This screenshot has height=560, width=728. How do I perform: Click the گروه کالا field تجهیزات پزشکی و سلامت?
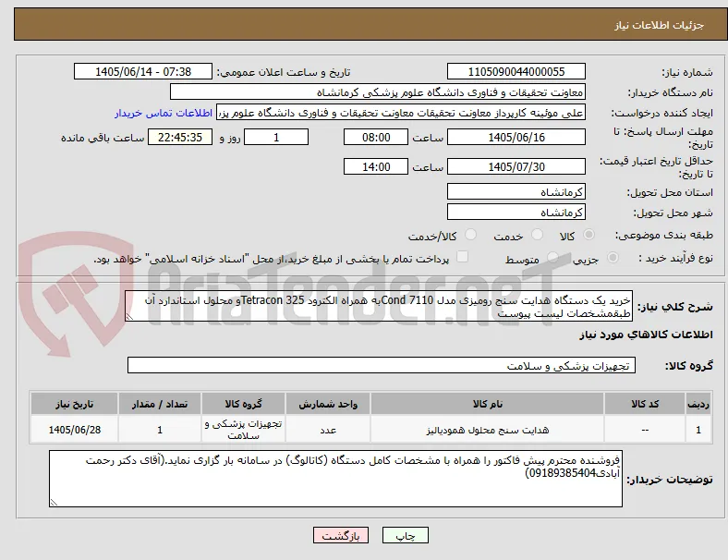(x=382, y=365)
